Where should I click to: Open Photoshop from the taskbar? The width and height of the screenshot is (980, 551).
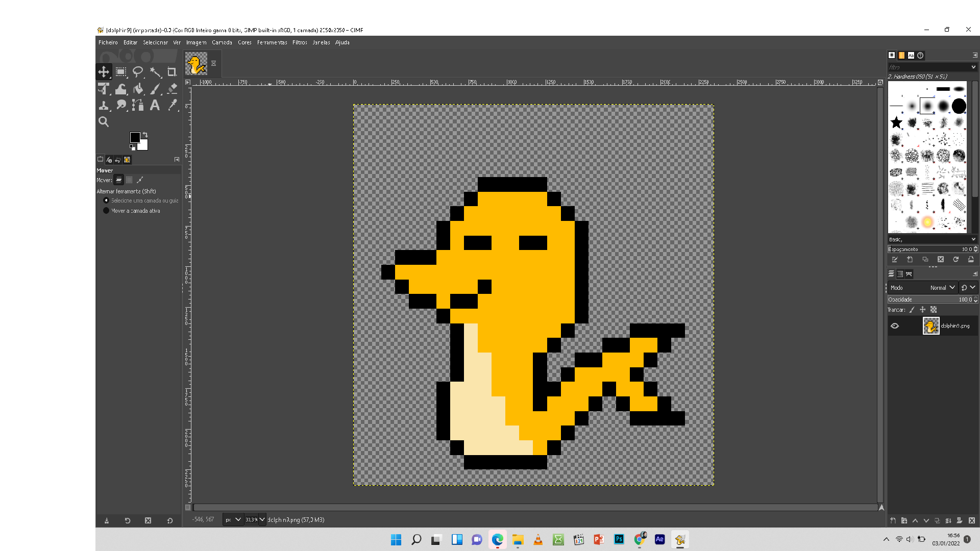coord(619,539)
